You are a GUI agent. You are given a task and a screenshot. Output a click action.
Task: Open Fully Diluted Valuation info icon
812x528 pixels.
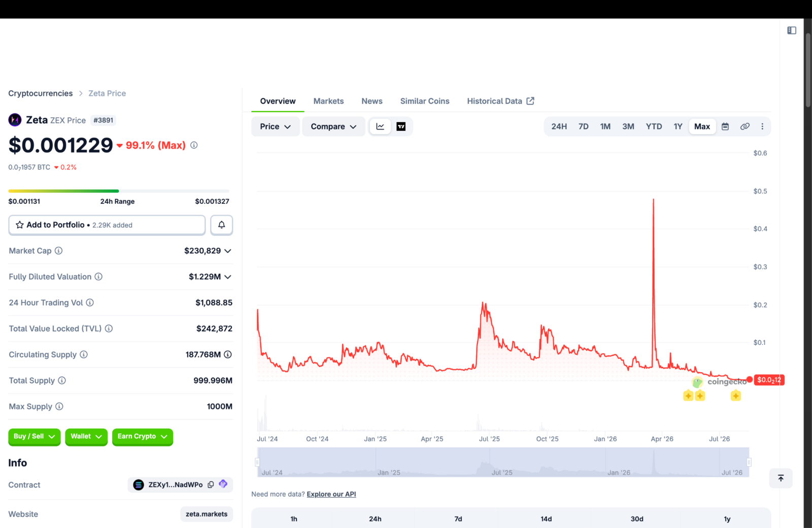[98, 276]
